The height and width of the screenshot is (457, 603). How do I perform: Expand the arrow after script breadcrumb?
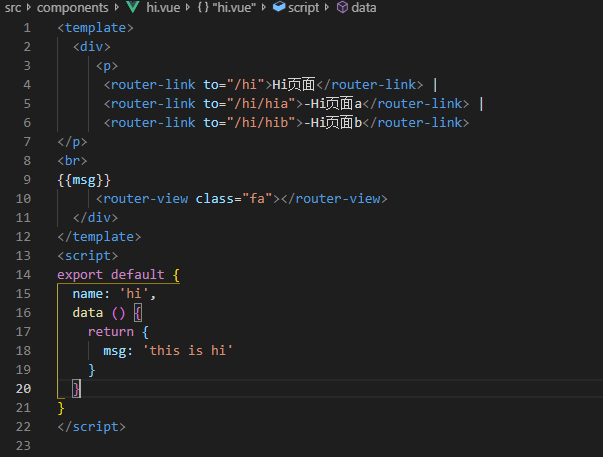tap(327, 7)
